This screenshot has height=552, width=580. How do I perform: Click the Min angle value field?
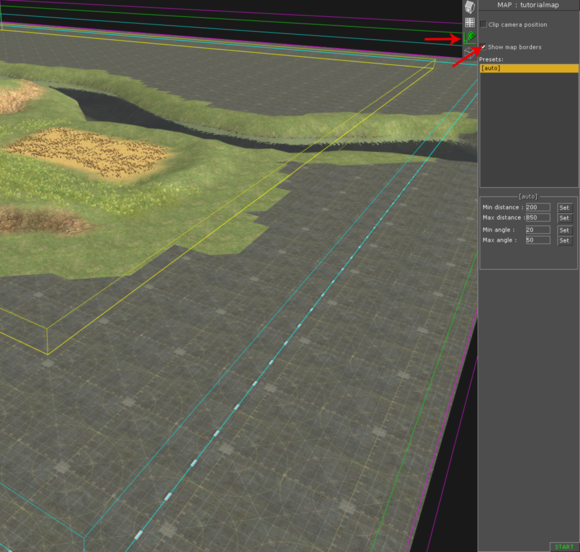[x=538, y=230]
